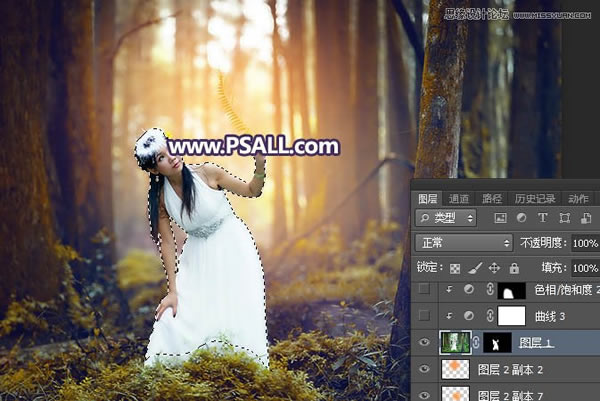Open the 正常 blend mode dropdown
The image size is (600, 401).
(x=464, y=243)
